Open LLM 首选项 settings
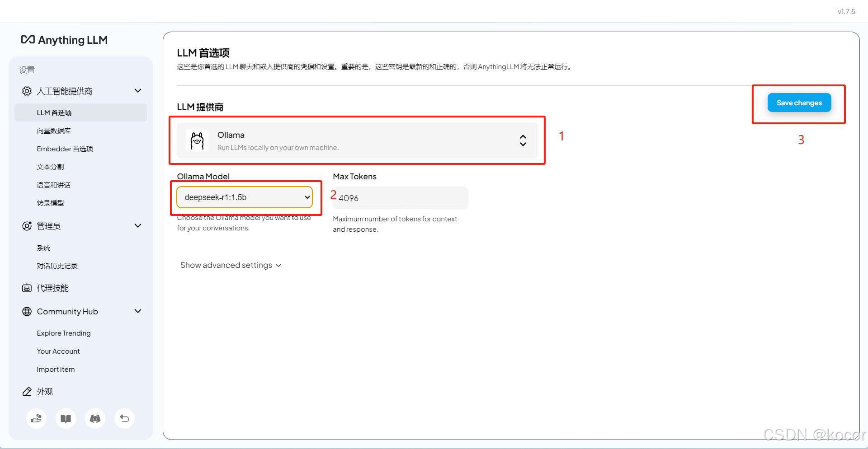The image size is (868, 449). (x=80, y=112)
